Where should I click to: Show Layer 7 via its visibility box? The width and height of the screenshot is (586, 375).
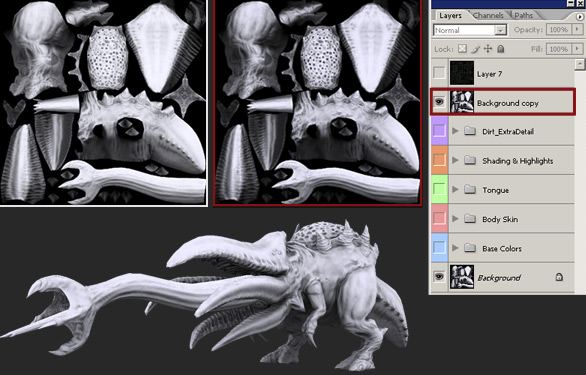click(439, 73)
